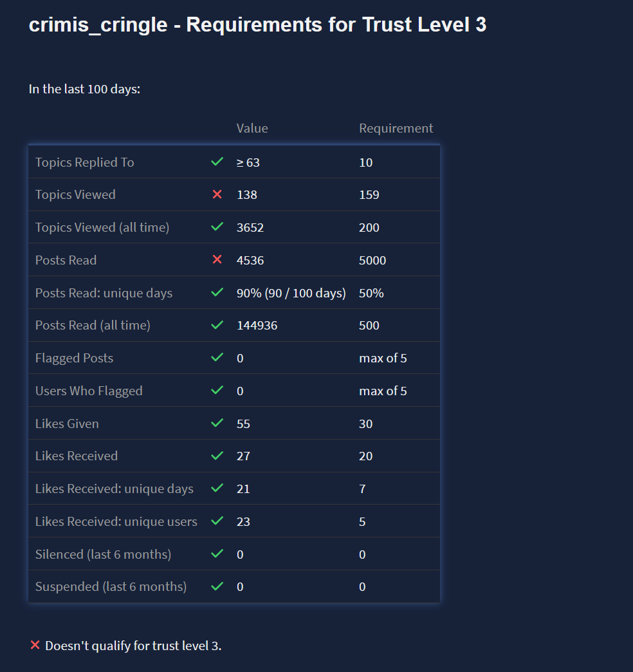Click checkmark for Silenced (last 6 months)
Screen dimensions: 633x672
(217, 554)
